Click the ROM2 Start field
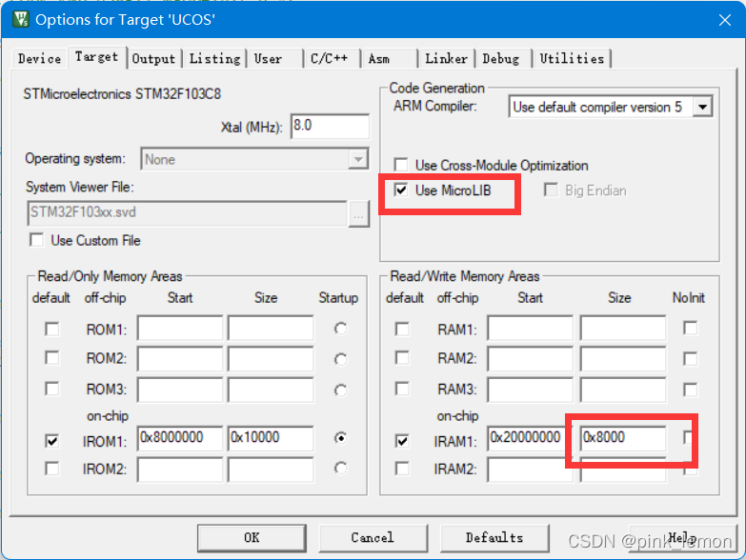This screenshot has width=746, height=560. point(180,358)
